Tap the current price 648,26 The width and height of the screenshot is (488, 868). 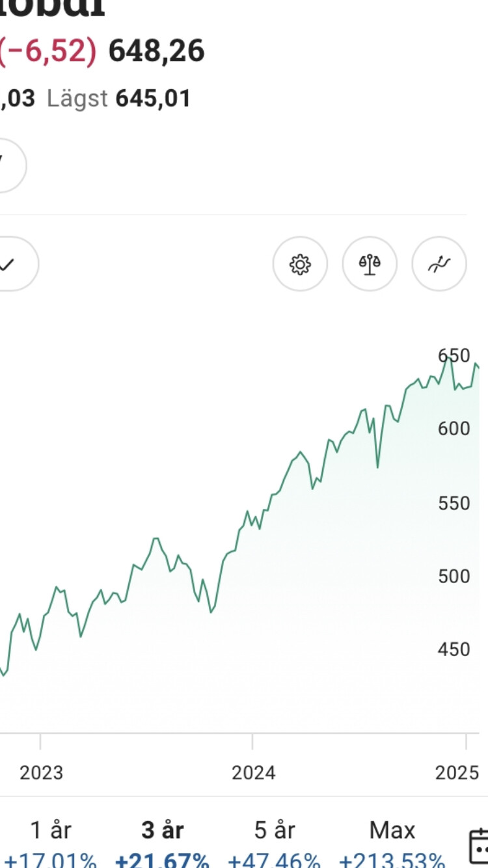tap(156, 51)
